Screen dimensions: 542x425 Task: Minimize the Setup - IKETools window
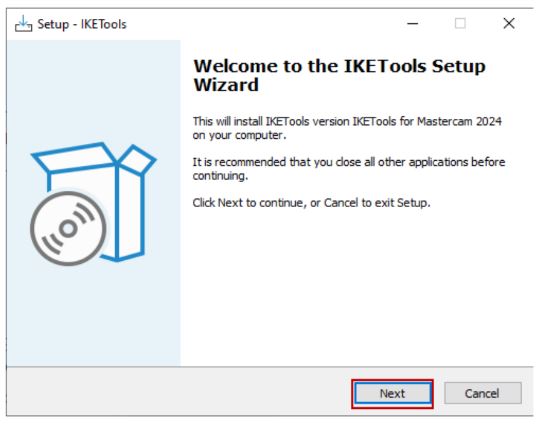coord(413,23)
